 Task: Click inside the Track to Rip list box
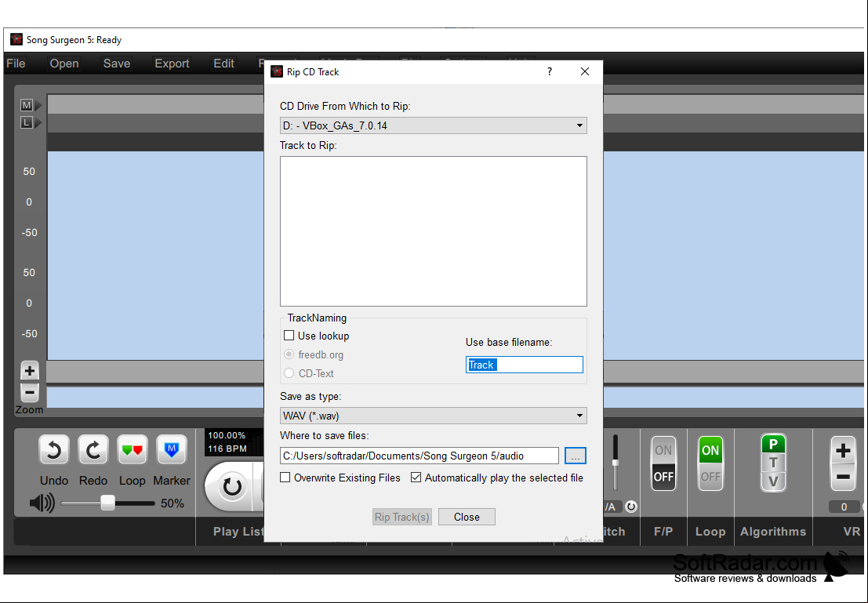click(434, 231)
